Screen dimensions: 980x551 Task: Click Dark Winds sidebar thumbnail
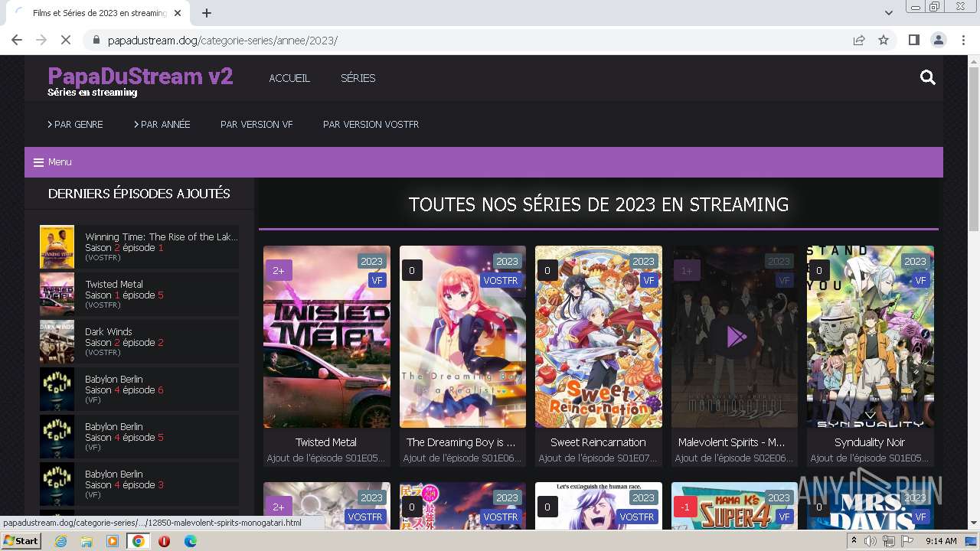(x=57, y=341)
